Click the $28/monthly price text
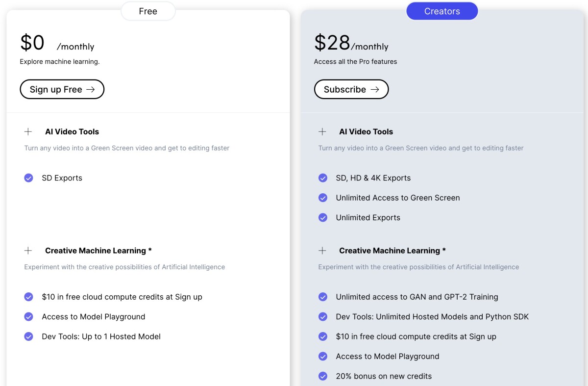 point(351,43)
